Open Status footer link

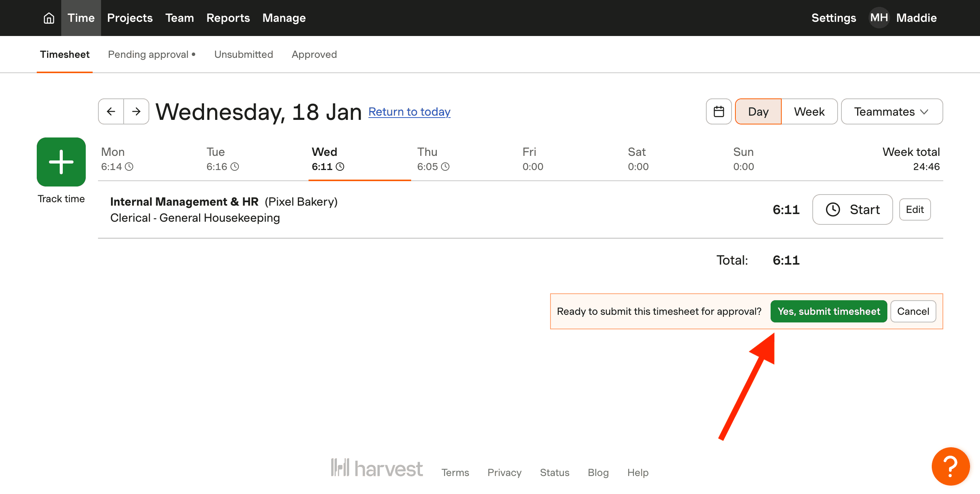[x=554, y=473]
